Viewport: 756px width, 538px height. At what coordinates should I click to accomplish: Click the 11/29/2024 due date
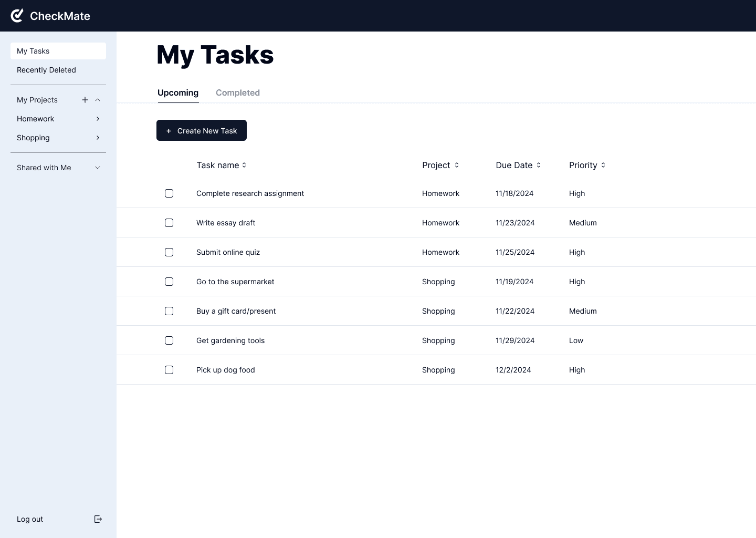pyautogui.click(x=515, y=340)
